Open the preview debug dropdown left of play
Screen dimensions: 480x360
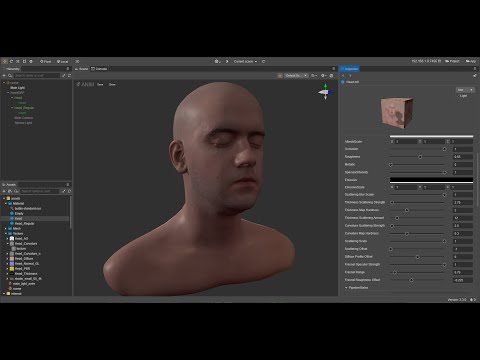pos(218,61)
